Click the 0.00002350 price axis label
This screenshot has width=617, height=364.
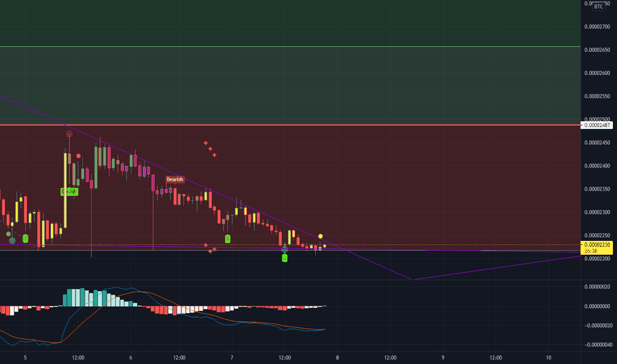pos(597,189)
